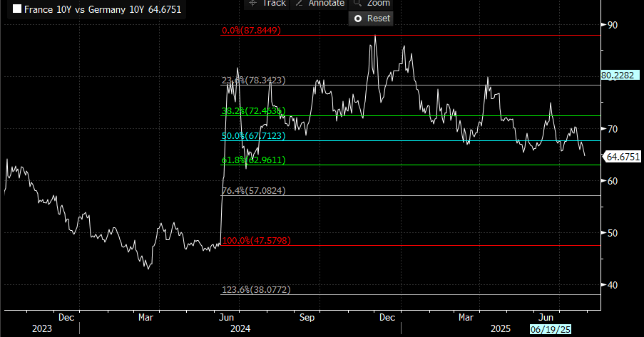Select the 0.0%(87.8449) Fibonacci label
644x337 pixels.
251,31
